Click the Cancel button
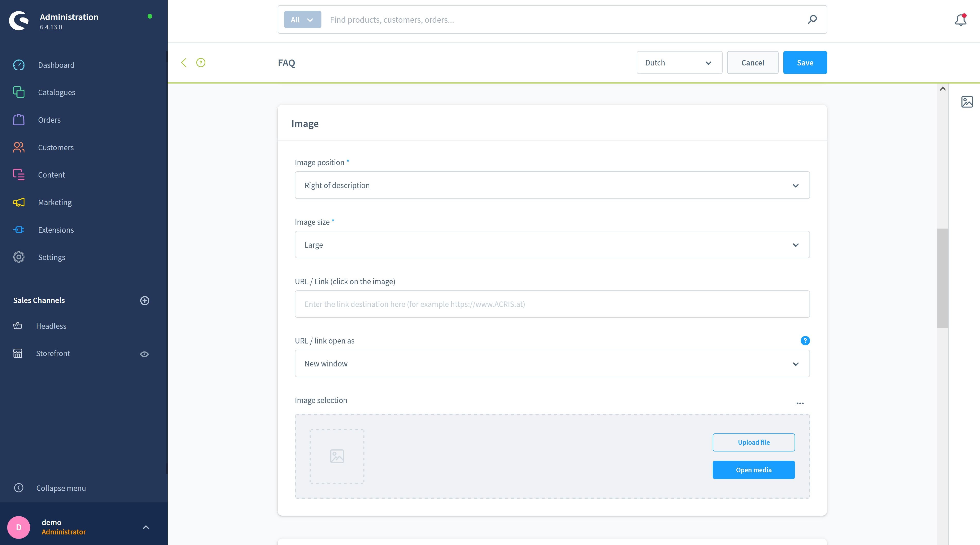Image resolution: width=980 pixels, height=545 pixels. (x=753, y=63)
